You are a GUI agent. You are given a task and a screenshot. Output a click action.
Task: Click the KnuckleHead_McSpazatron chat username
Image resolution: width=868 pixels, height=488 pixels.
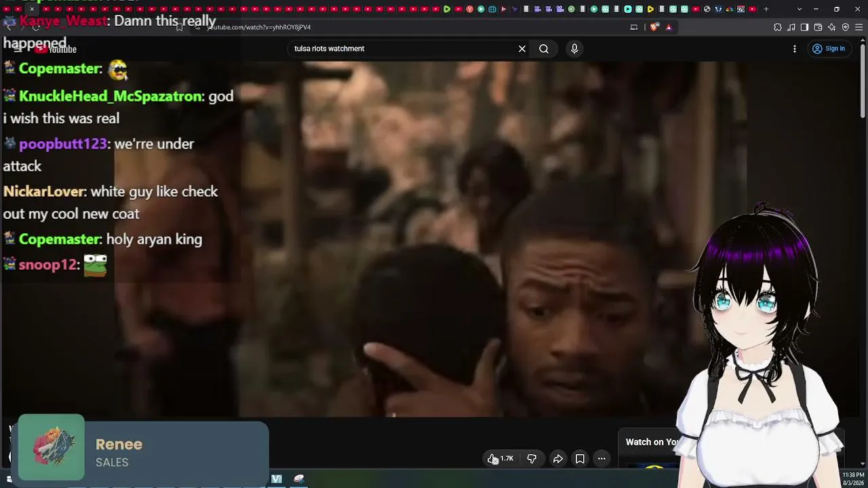point(111,96)
